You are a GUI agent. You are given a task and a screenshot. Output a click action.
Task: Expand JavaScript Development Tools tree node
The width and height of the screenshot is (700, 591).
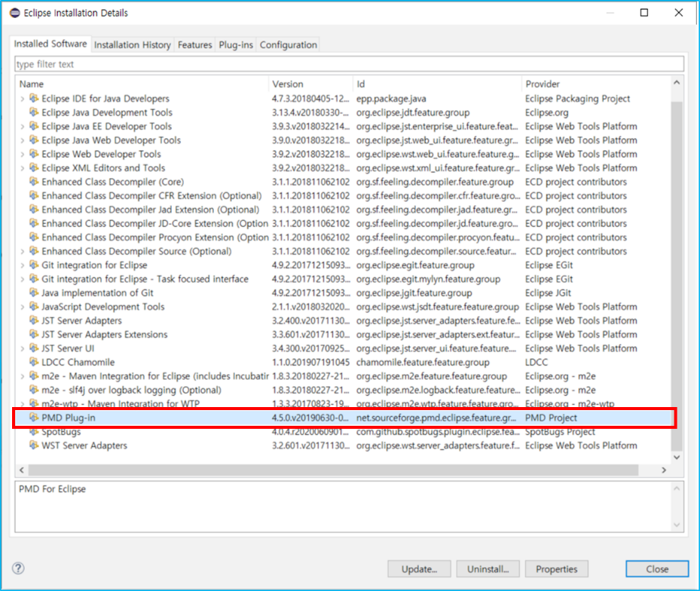coord(22,307)
